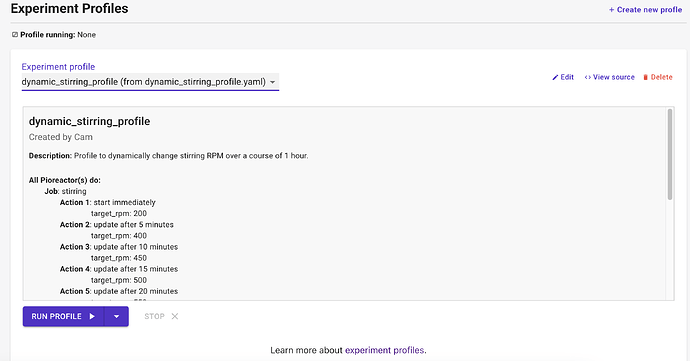Click the checkbox icon beside Profile running

click(x=15, y=35)
